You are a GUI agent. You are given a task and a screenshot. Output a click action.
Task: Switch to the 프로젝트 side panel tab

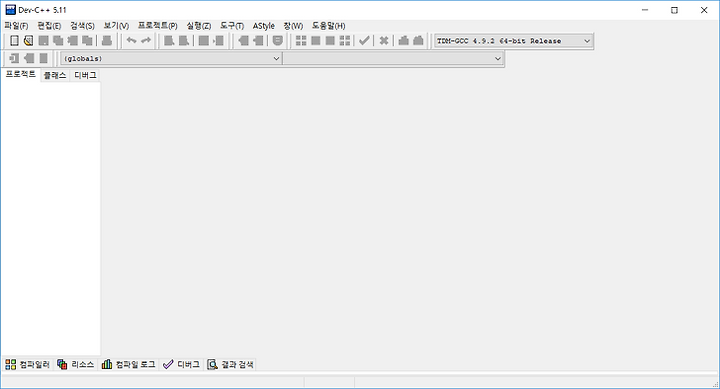21,74
